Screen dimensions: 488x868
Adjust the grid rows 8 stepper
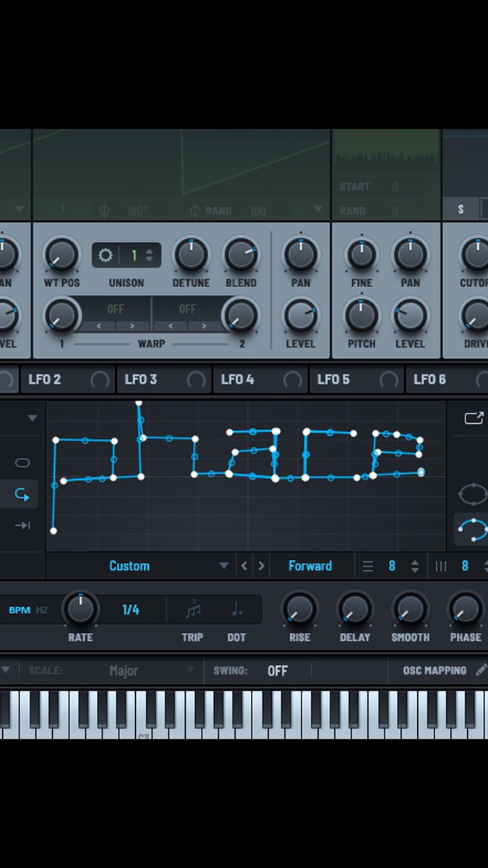(415, 566)
